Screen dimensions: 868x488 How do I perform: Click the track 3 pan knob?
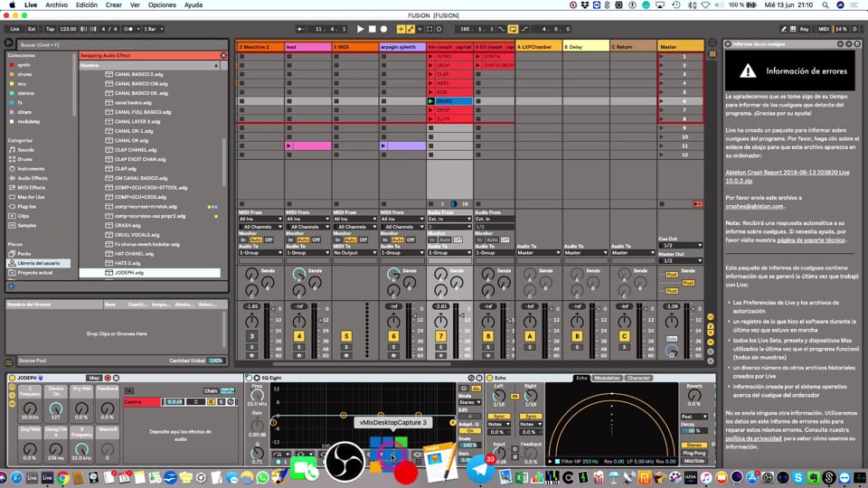tap(252, 321)
